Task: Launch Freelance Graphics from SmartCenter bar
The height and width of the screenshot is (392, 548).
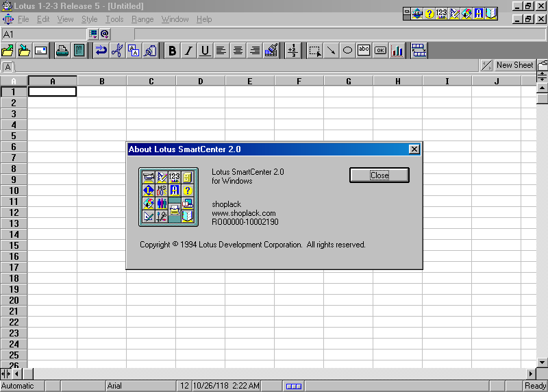Action: click(466, 14)
